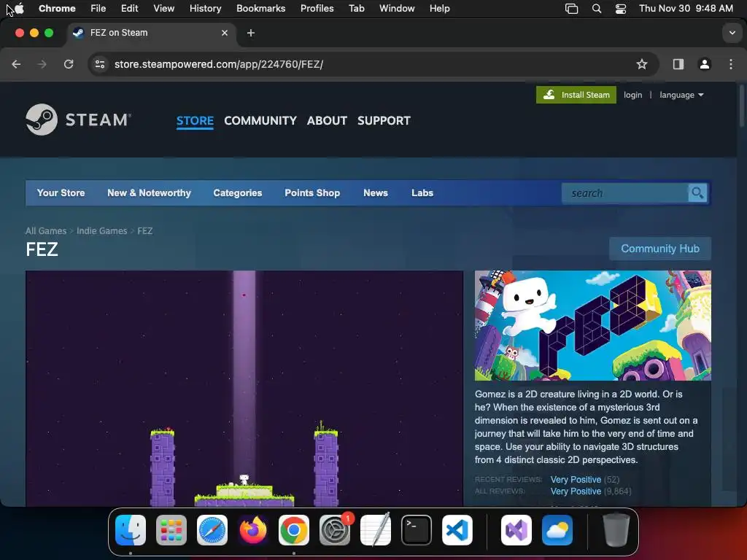Open the File menu
This screenshot has width=747, height=560.
point(98,9)
